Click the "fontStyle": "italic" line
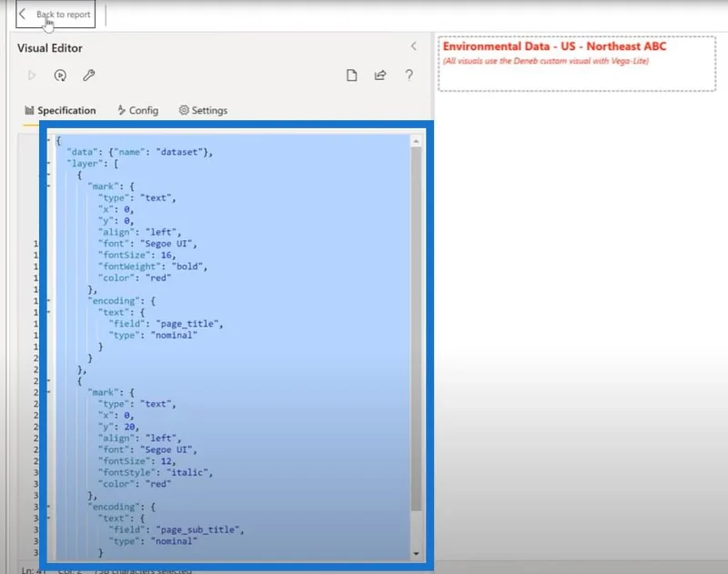Viewport: 728px width, 574px height. (156, 472)
